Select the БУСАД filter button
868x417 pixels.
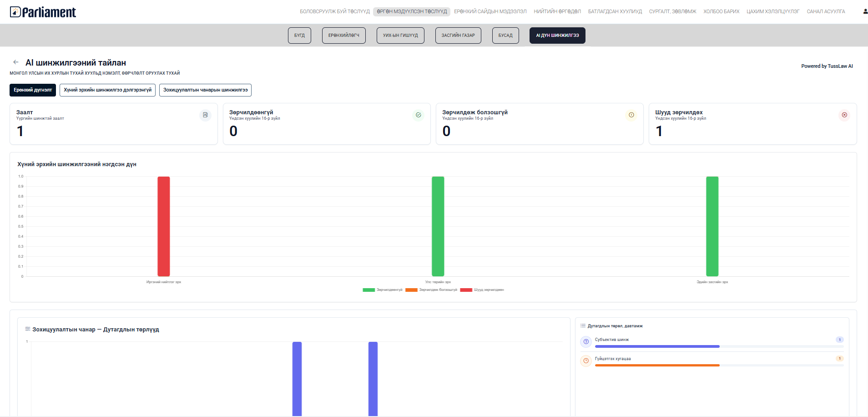(x=505, y=36)
